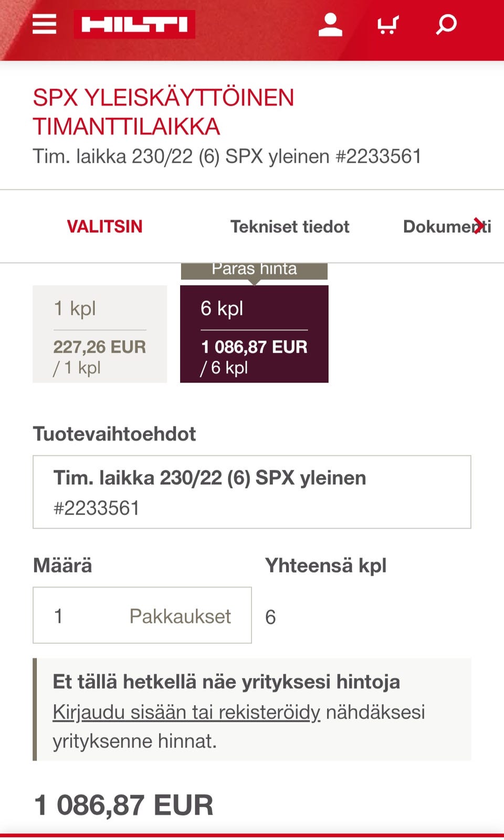
Task: Open the shopping cart
Action: tap(388, 25)
